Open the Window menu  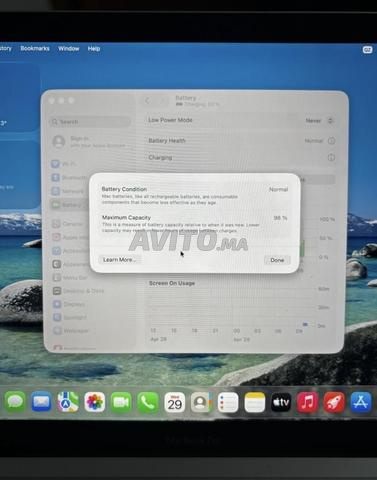(x=69, y=48)
